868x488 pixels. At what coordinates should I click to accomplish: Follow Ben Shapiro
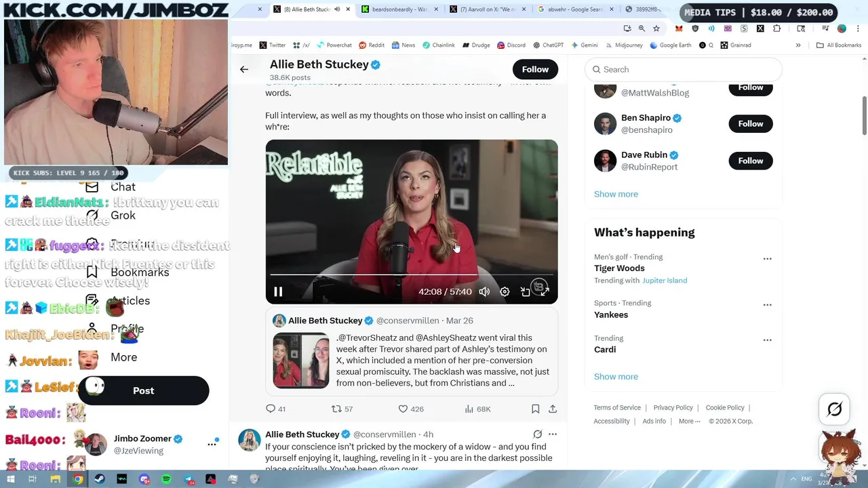[x=751, y=123]
